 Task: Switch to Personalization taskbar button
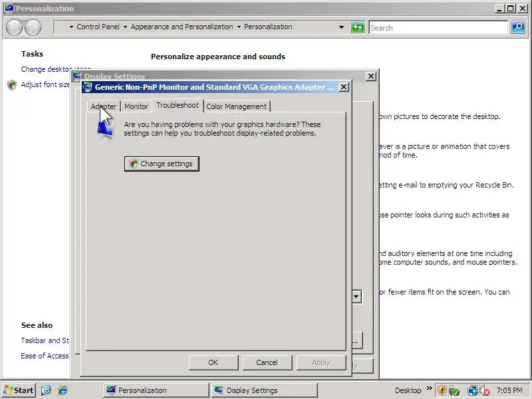tap(156, 390)
